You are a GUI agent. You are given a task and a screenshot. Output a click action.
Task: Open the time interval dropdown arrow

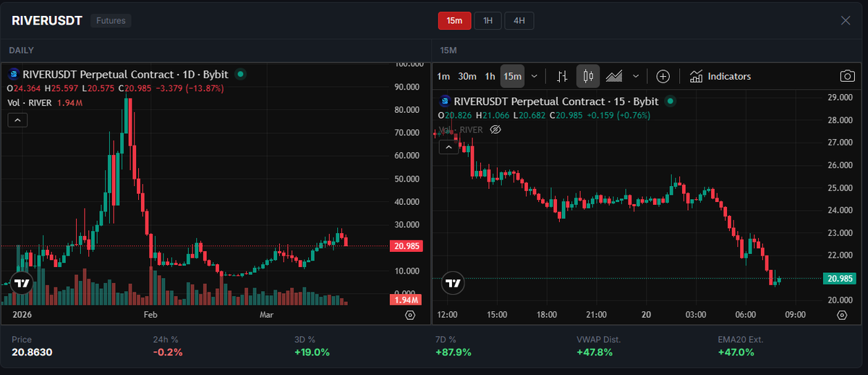click(x=535, y=76)
